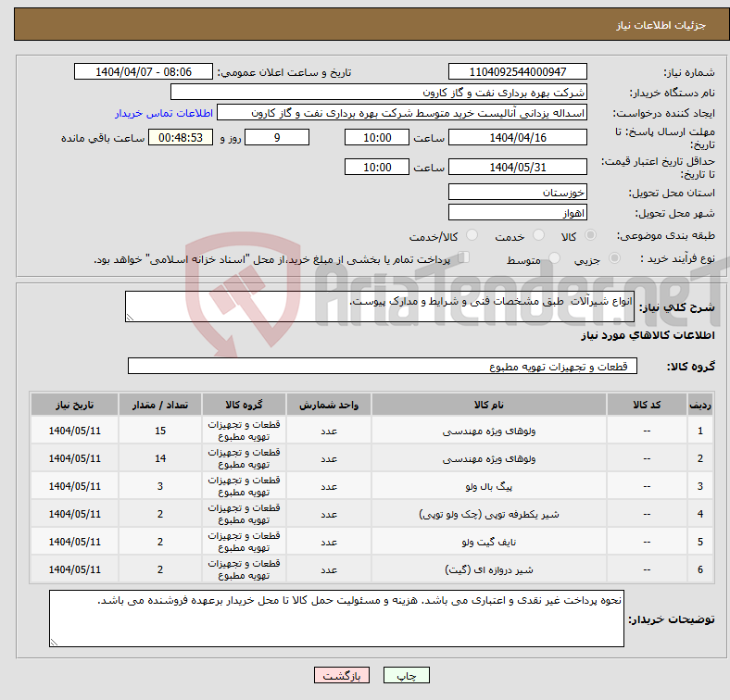Screen dimensions: 730x700
Task: Click the general need description text area
Action: 380,306
